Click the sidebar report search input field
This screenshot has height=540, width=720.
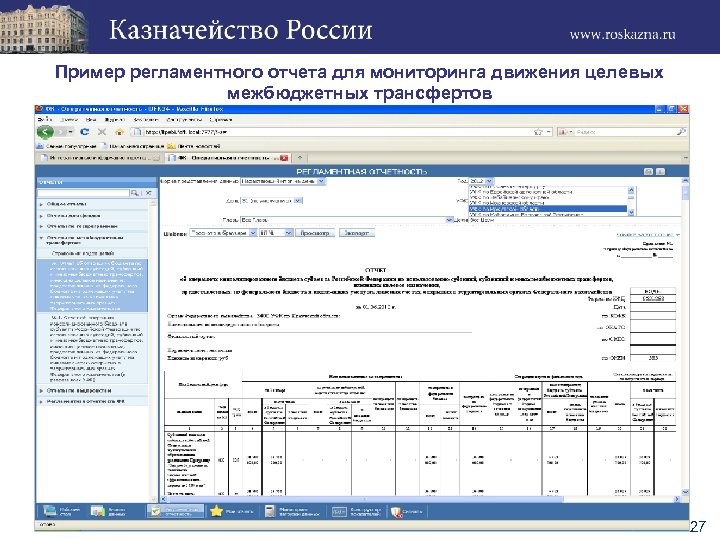pyautogui.click(x=84, y=193)
